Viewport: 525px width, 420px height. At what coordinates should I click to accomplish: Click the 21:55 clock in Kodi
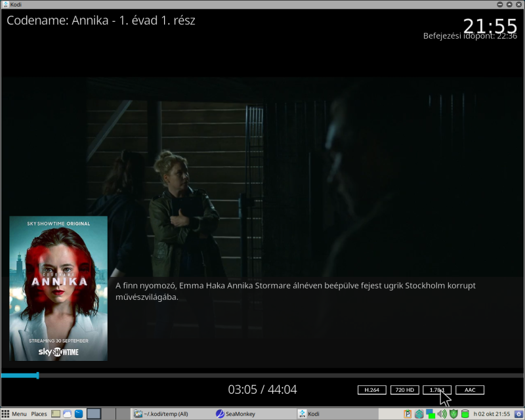[490, 26]
